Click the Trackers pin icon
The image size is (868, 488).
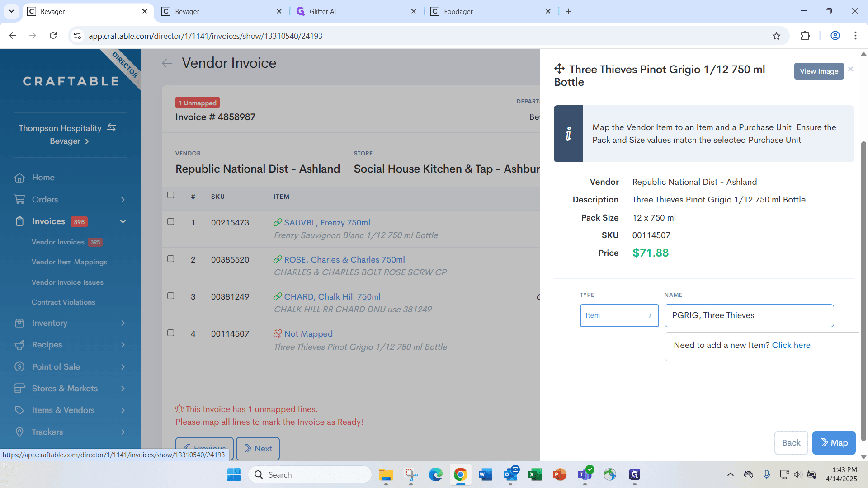pos(19,432)
